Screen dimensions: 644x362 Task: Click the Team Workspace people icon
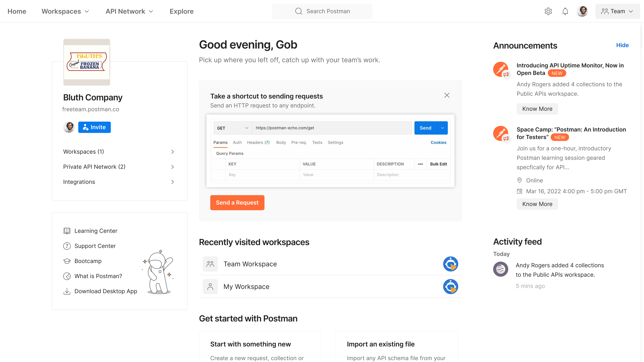[210, 264]
